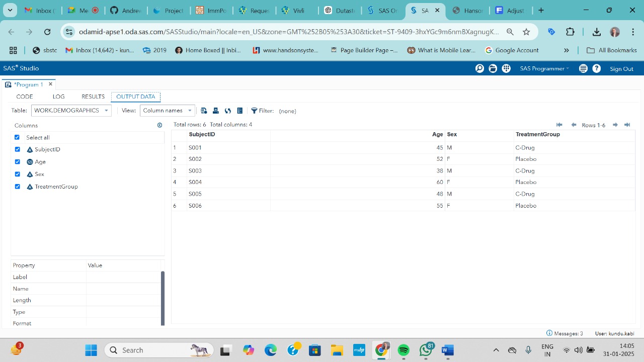This screenshot has height=362, width=644.
Task: Click the Filter (none) link
Action: [x=287, y=111]
